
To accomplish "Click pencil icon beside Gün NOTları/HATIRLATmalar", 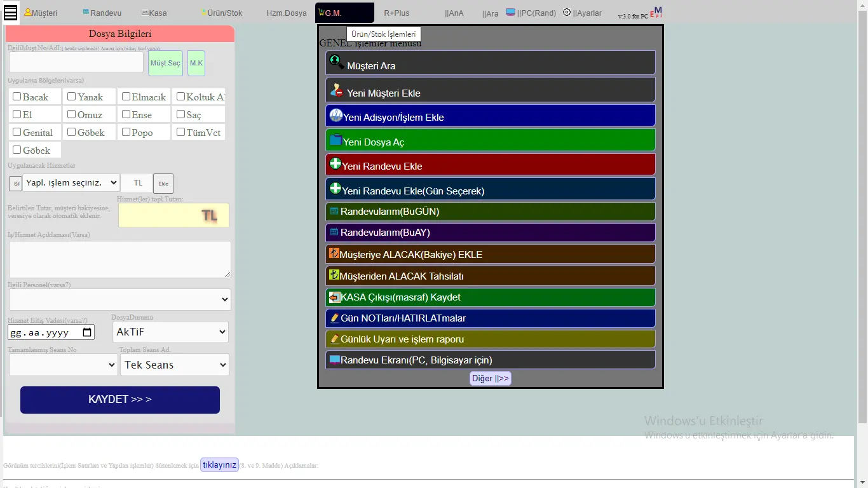I will [334, 318].
